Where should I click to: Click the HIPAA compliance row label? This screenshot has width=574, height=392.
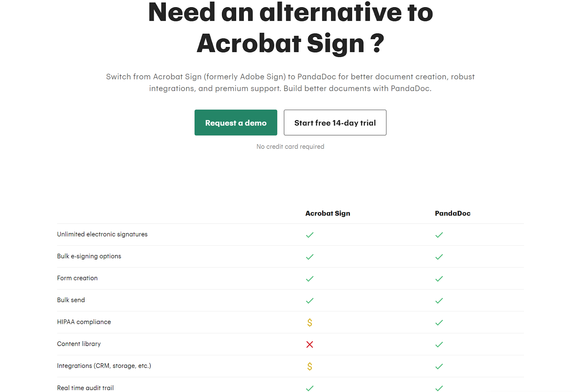point(84,322)
